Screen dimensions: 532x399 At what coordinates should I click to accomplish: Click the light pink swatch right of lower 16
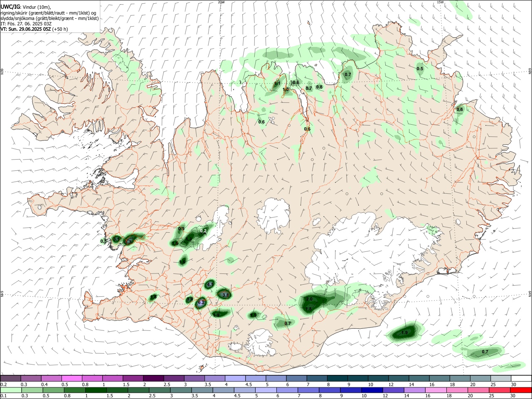[436, 390]
